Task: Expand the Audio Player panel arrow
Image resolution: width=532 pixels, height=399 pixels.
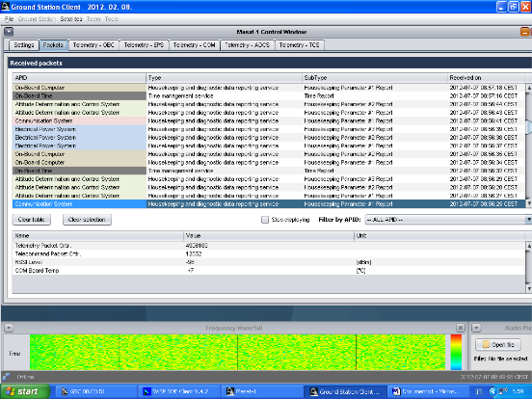Action: pyautogui.click(x=476, y=328)
